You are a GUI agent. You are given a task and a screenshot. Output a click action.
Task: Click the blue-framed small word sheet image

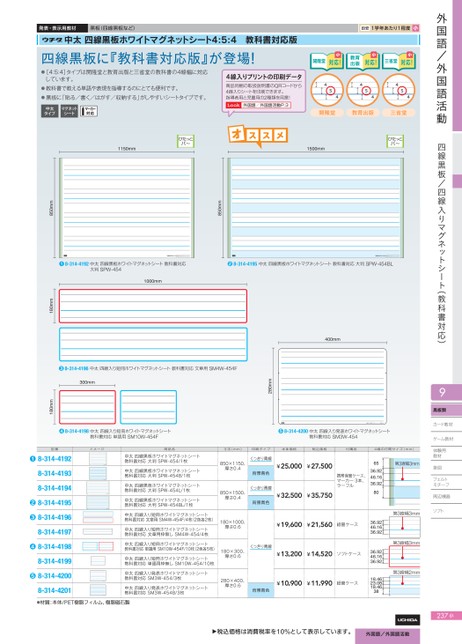coord(148,407)
